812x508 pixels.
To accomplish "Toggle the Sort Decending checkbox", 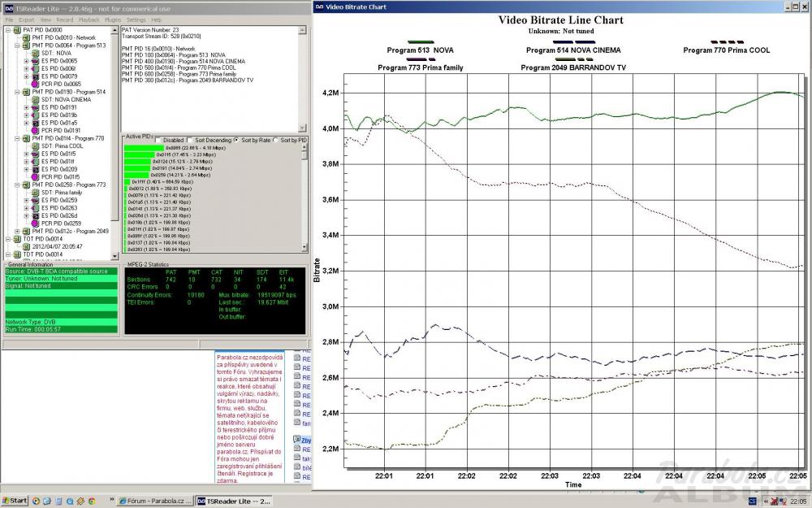I will click(x=188, y=140).
